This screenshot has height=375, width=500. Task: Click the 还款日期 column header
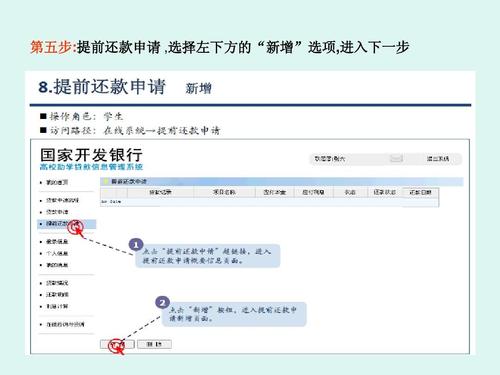(x=420, y=192)
